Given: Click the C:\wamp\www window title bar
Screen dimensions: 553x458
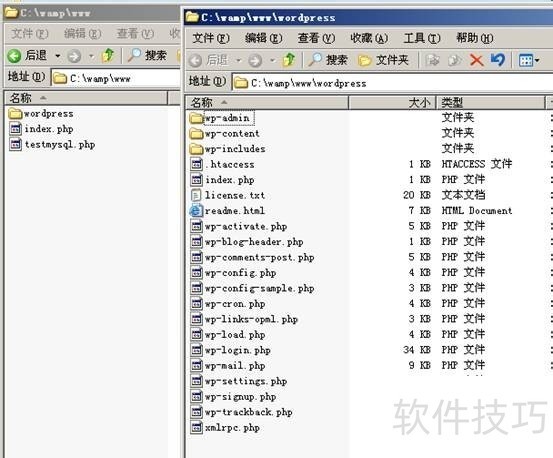Looking at the screenshot, I should pos(92,13).
